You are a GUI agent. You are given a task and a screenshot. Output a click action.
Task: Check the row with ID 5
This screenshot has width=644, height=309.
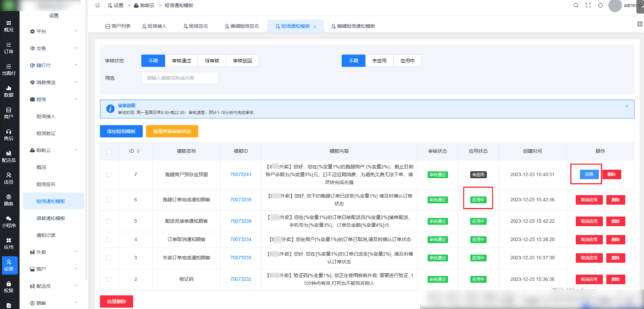click(109, 221)
